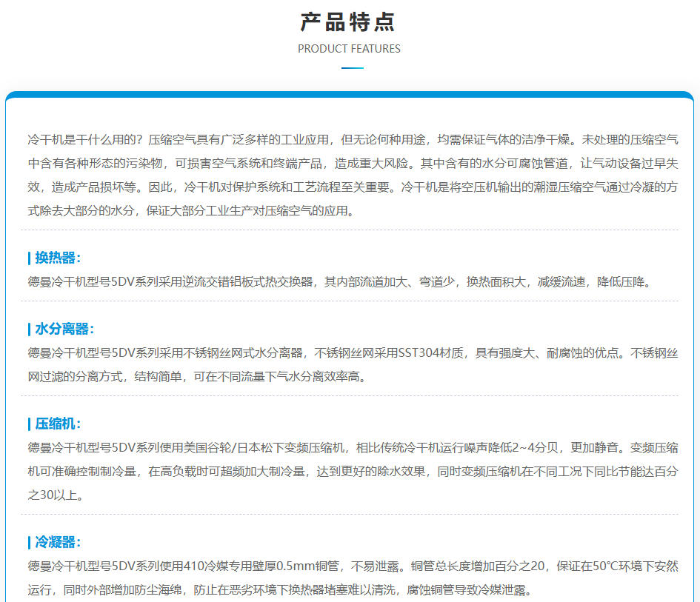Click the blue bar marker beside 换热器

29,258
